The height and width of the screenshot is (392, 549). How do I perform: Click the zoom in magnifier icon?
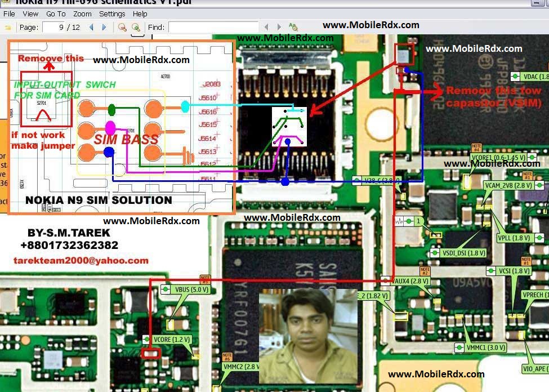pyautogui.click(x=136, y=28)
